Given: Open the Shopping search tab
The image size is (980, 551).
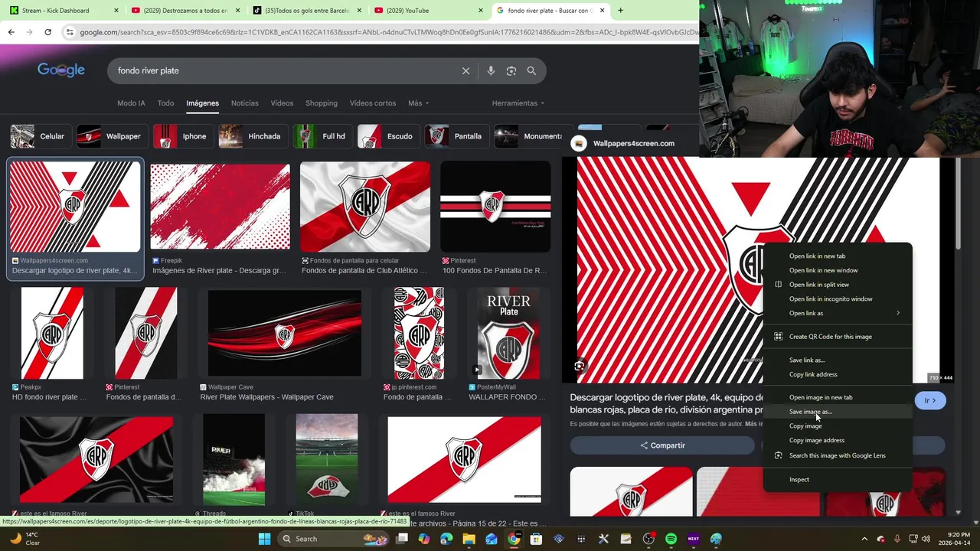Looking at the screenshot, I should (322, 103).
